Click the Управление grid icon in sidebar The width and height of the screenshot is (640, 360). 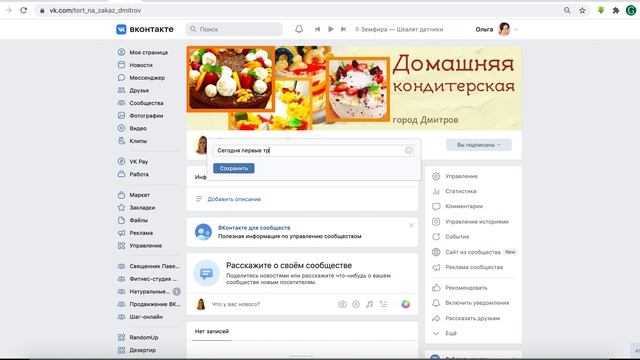coord(121,245)
